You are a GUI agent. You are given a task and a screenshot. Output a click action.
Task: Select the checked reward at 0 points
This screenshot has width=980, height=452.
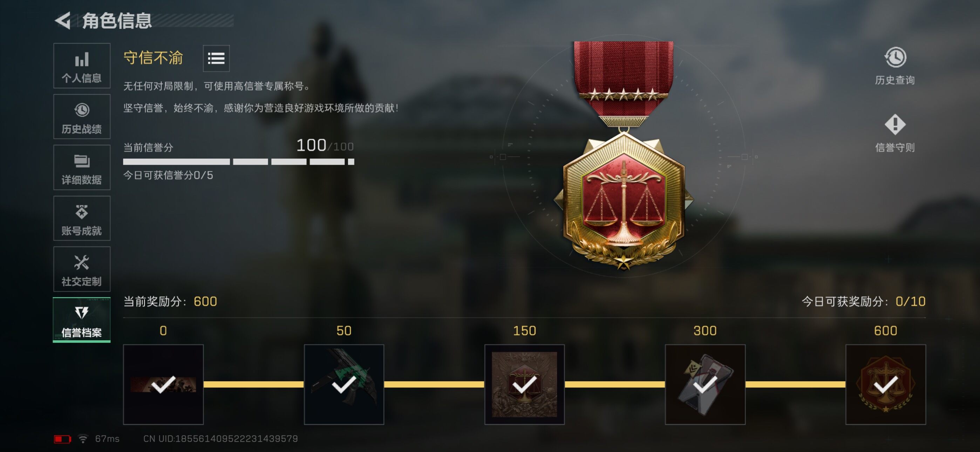(x=163, y=384)
